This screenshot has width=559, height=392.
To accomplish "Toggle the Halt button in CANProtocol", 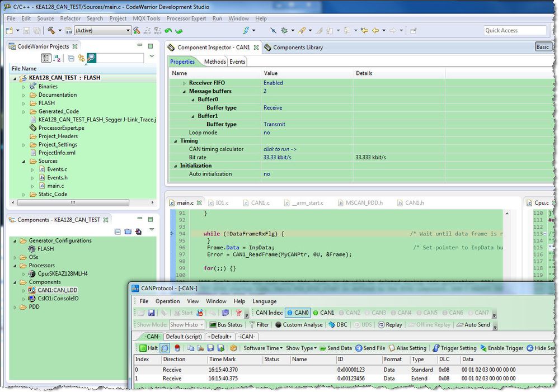I will click(x=149, y=348).
